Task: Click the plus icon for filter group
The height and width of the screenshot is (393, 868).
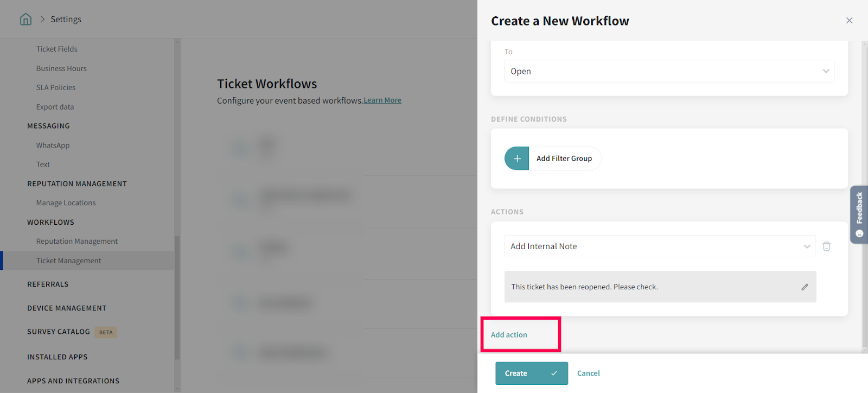Action: 517,159
